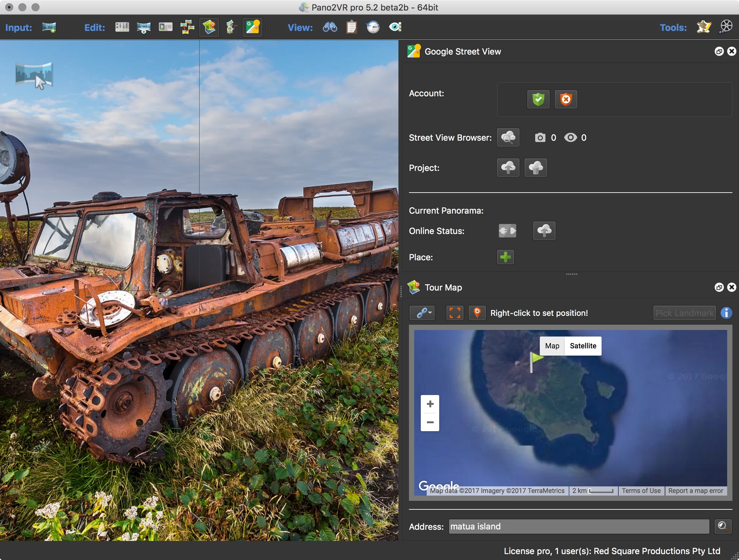Click the add panorama Input icon
This screenshot has width=739, height=560.
pyautogui.click(x=49, y=27)
